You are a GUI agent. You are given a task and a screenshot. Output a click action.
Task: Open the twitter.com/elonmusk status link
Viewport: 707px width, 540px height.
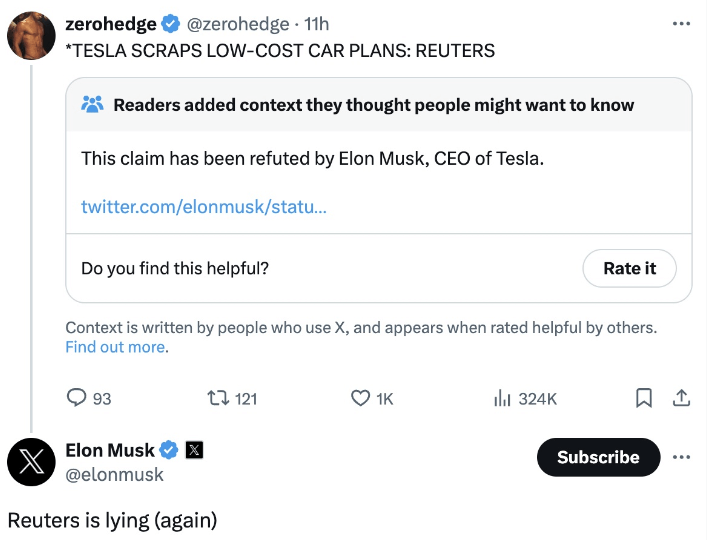[x=203, y=206]
